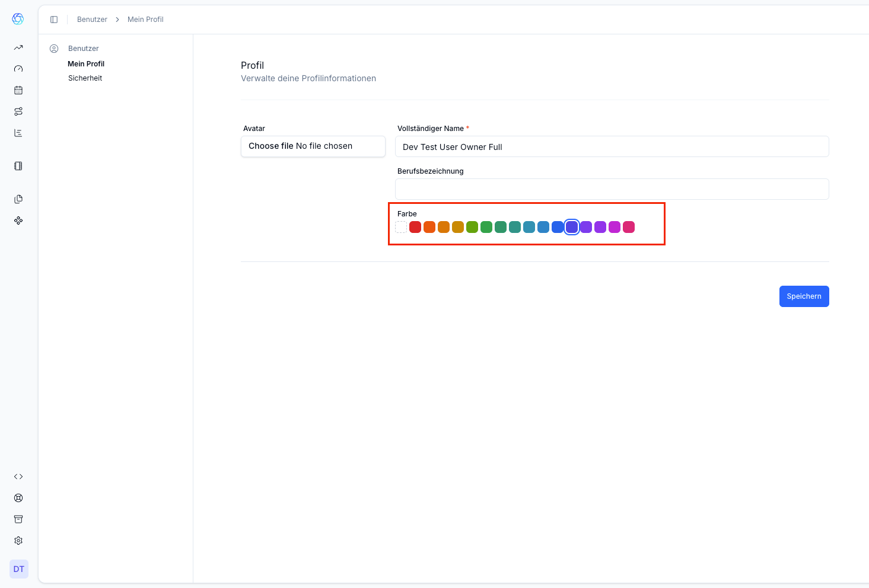This screenshot has height=588, width=869.
Task: Click the user circle icon beside Benutzer
Action: tap(54, 49)
